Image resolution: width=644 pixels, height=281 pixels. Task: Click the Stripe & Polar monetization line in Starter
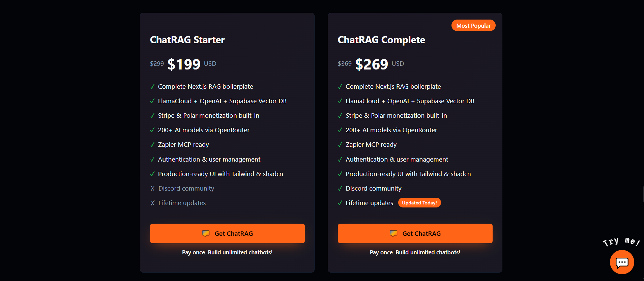pyautogui.click(x=208, y=115)
